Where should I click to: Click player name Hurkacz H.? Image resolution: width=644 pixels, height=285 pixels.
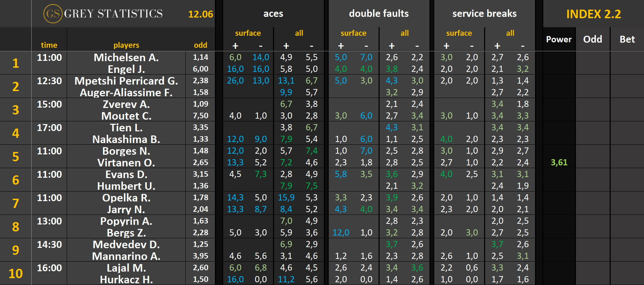point(126,279)
